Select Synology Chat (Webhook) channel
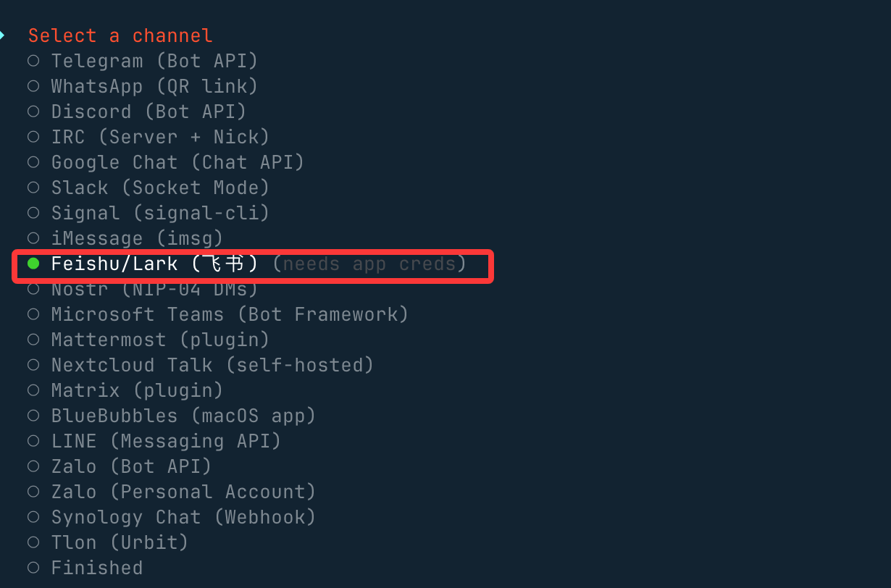This screenshot has width=891, height=588. [33, 517]
